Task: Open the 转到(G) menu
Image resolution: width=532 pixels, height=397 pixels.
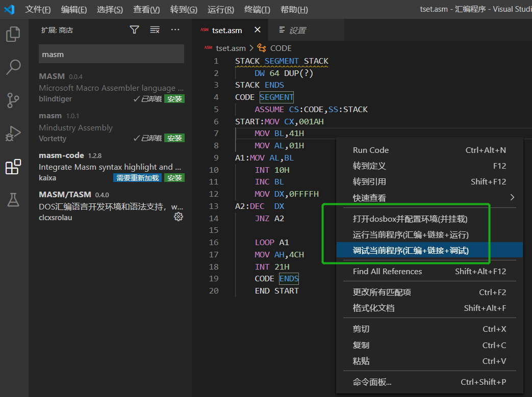Action: pyautogui.click(x=184, y=10)
